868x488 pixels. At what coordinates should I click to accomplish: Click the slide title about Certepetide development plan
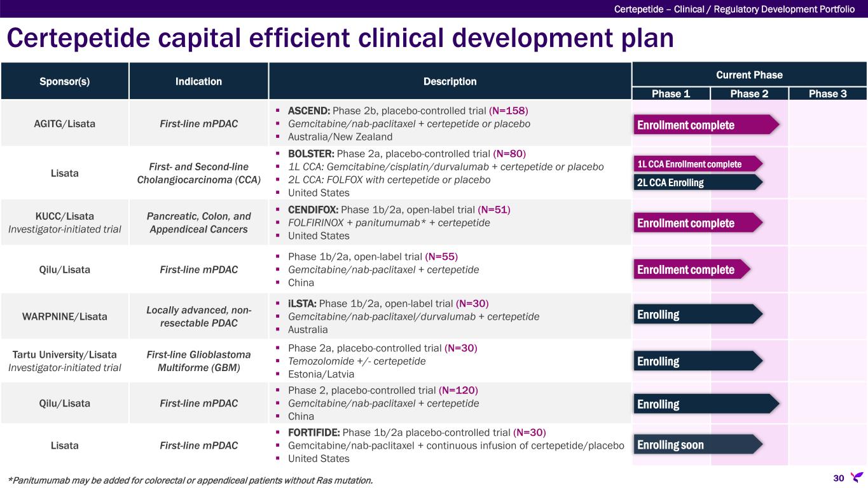(340, 38)
